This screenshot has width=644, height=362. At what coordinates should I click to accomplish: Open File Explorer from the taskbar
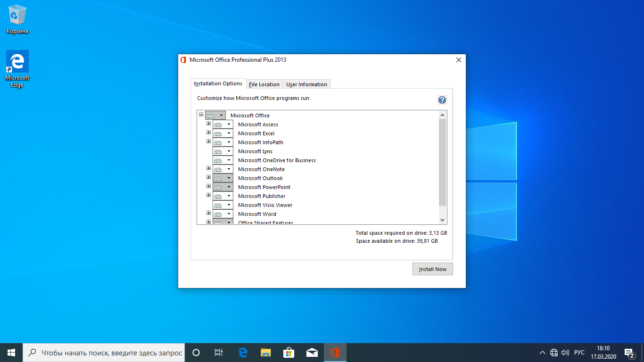pos(266,353)
